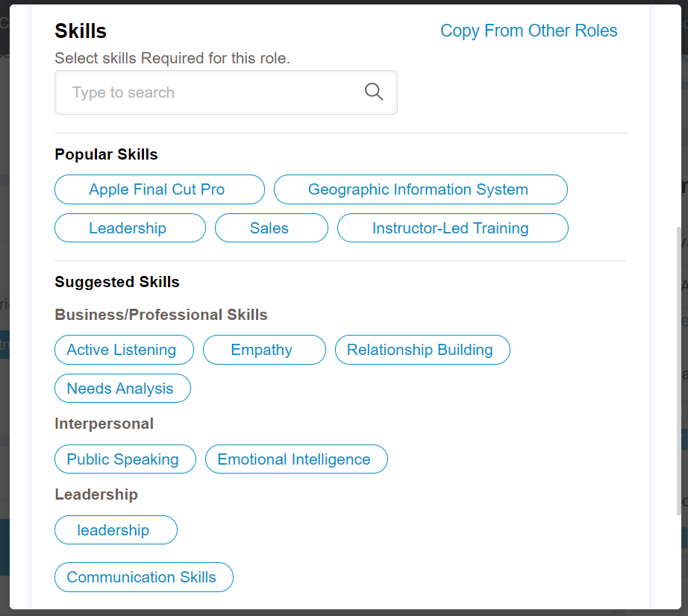This screenshot has width=688, height=616.
Task: Select Public Speaking under Interpersonal
Action: [x=125, y=459]
